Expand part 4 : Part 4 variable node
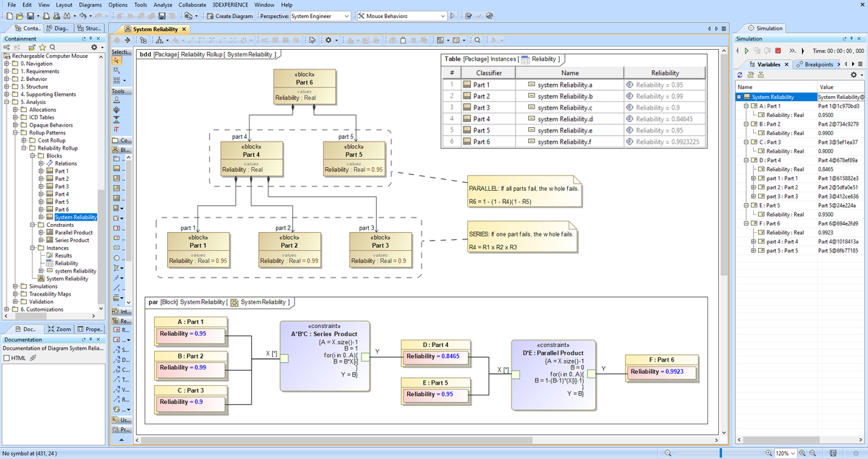This screenshot has height=459, width=868. [754, 241]
